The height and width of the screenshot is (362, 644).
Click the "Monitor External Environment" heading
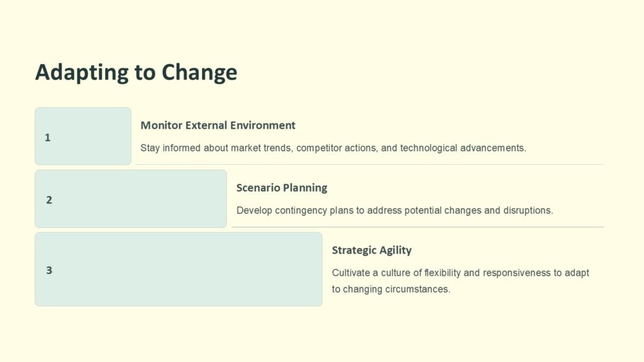tap(218, 125)
